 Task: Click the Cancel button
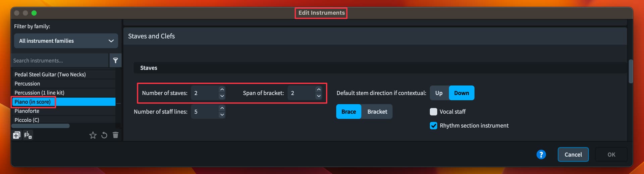(x=573, y=155)
